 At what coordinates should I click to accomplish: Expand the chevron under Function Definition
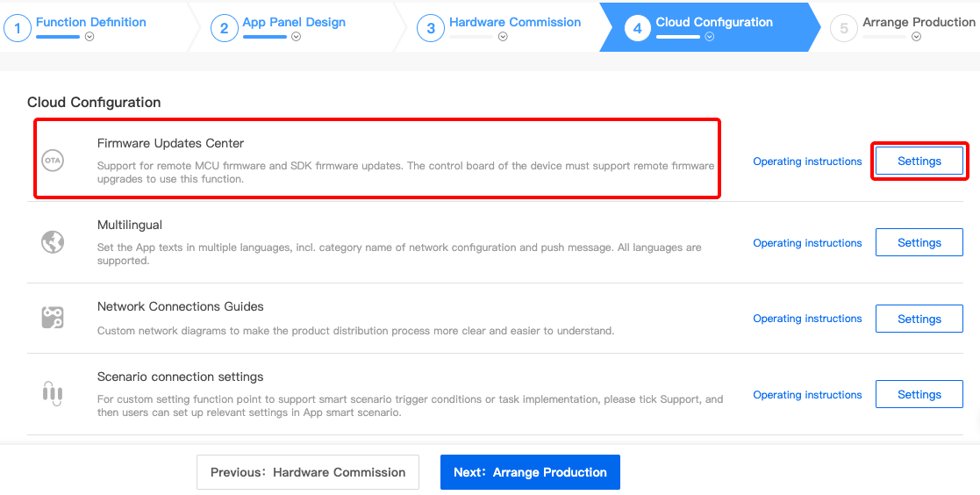[x=89, y=37]
